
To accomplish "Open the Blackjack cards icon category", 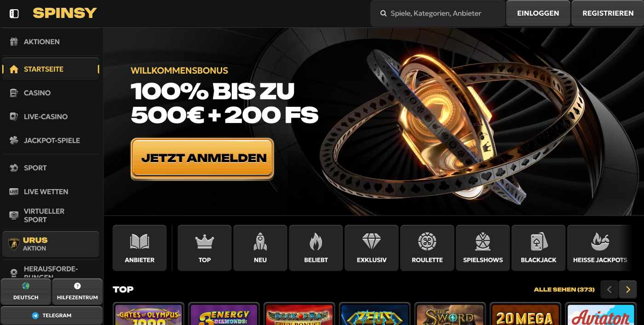I will tap(539, 248).
